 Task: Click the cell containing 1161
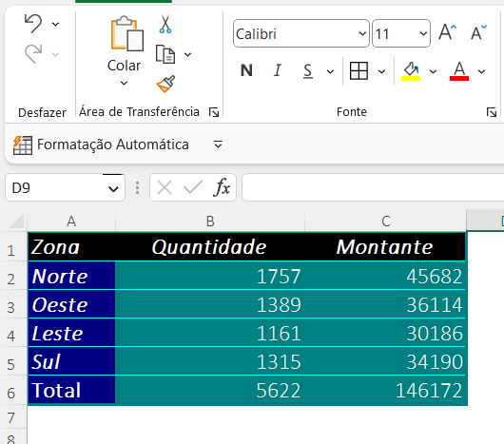point(210,333)
